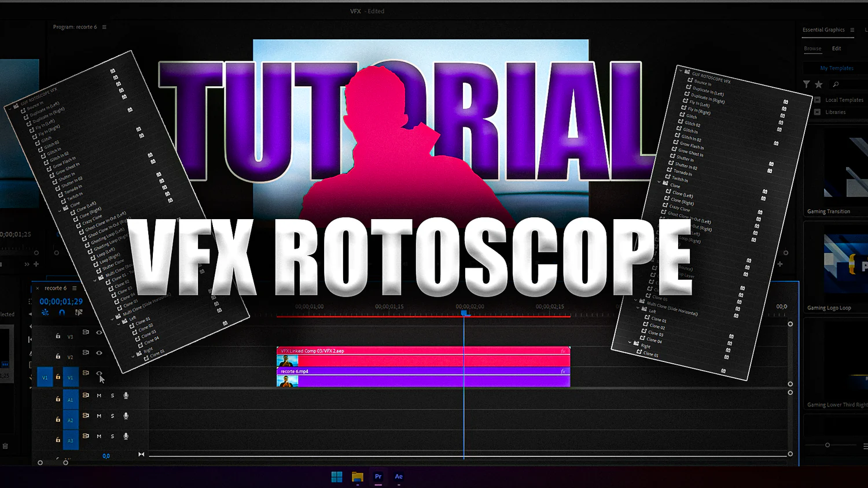Click the fx badge on the recorte 6.mp4 clip
Screen dimensions: 868x488
click(x=563, y=371)
